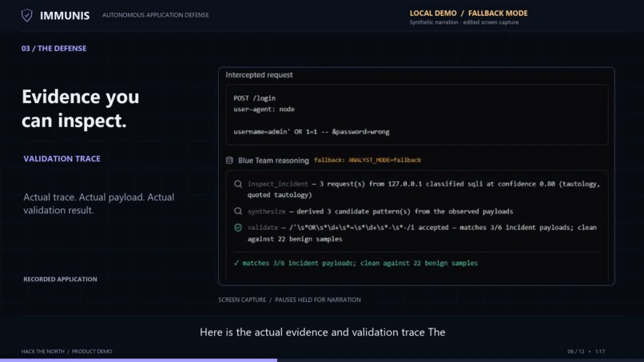Click the green checkmark before matches 3/6
Screen dimensions: 644x362
point(237,263)
